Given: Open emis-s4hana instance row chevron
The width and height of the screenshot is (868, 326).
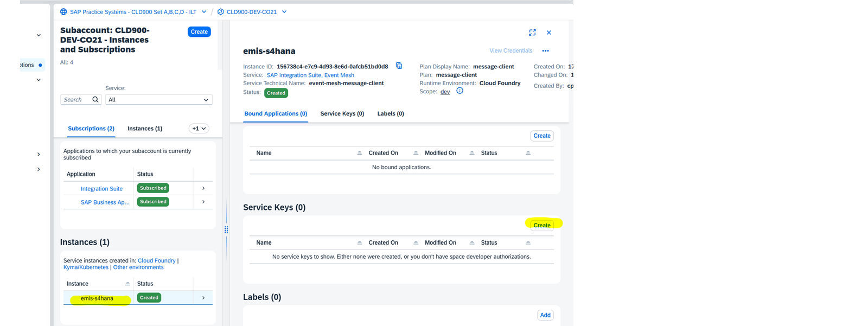Looking at the screenshot, I should (203, 298).
